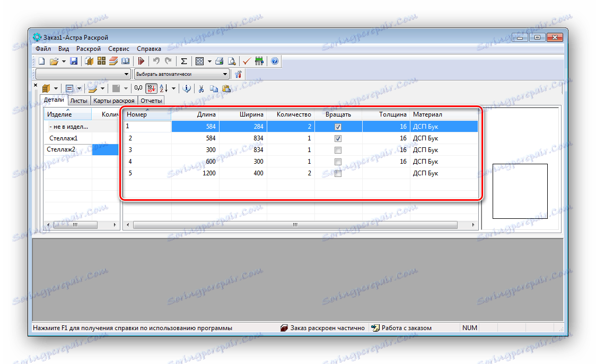The width and height of the screenshot is (596, 364).
Task: Switch to the Отчеты tab
Action: pyautogui.click(x=151, y=101)
